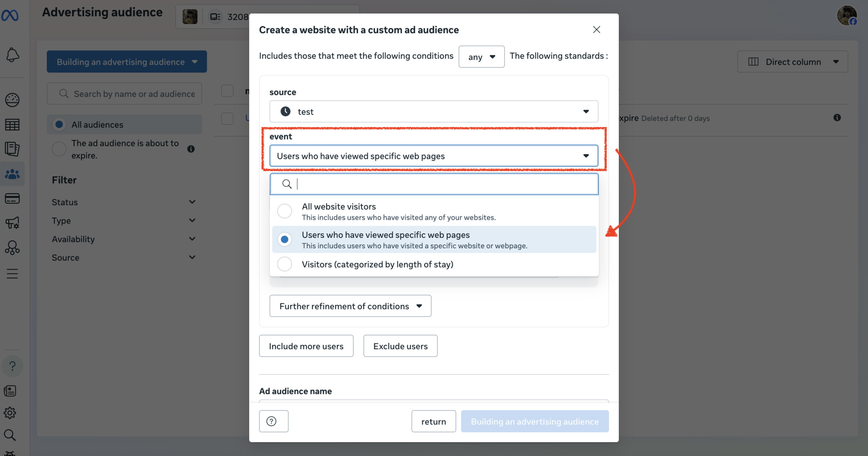The image size is (868, 456).
Task: Expand Further refinement of conditions
Action: point(350,306)
